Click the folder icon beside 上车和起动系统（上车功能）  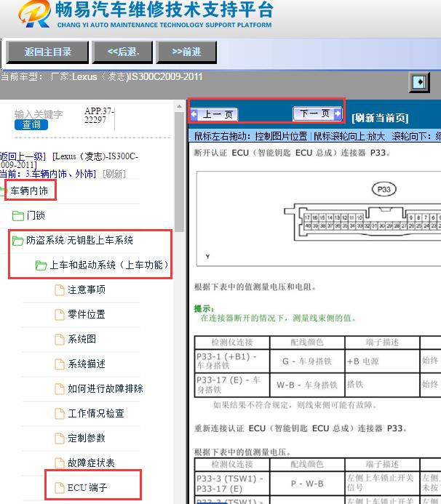(x=41, y=265)
